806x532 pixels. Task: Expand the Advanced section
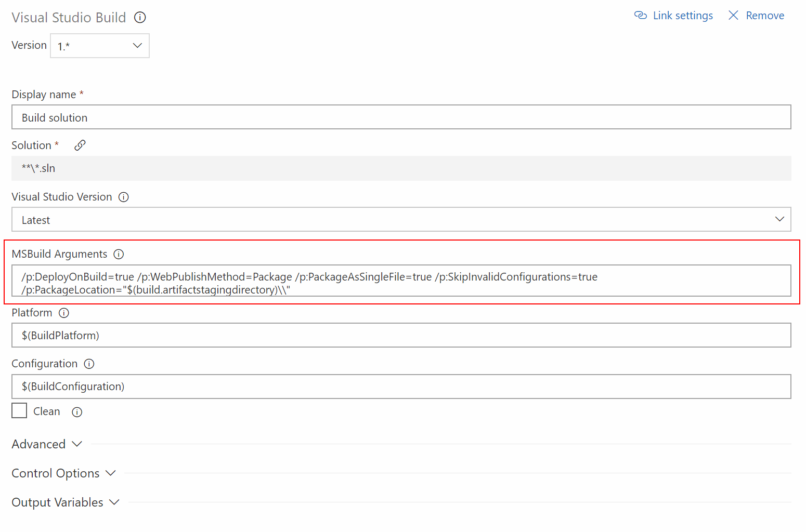pos(47,444)
